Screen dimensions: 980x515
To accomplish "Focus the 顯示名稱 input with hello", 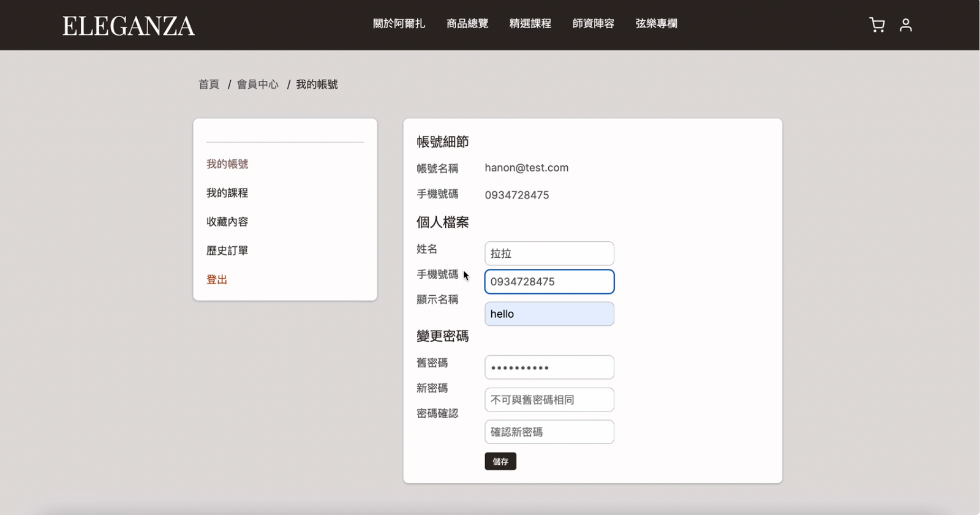I will [x=549, y=314].
